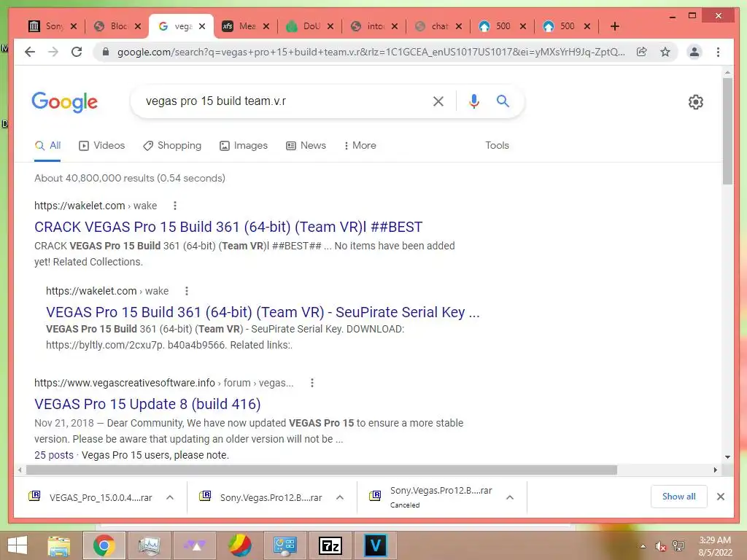Open the Chrome three-dot menu
This screenshot has height=560, width=747.
(x=718, y=52)
